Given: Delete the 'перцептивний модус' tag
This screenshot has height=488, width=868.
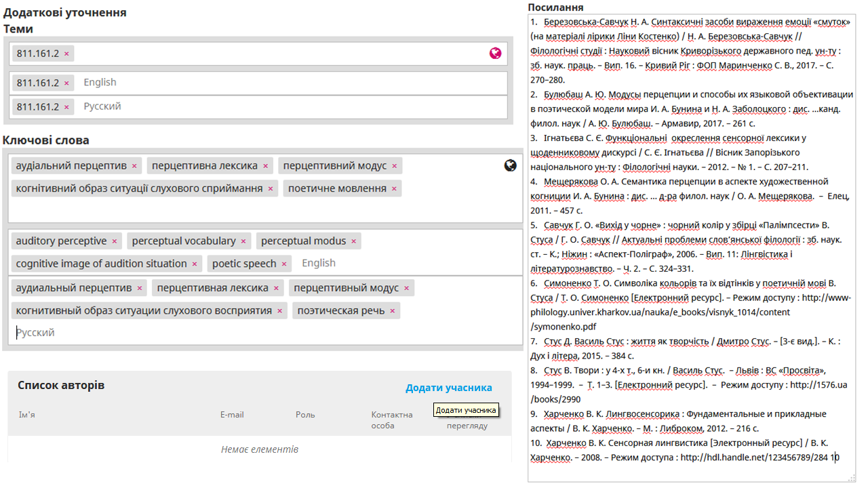Looking at the screenshot, I should point(395,166).
